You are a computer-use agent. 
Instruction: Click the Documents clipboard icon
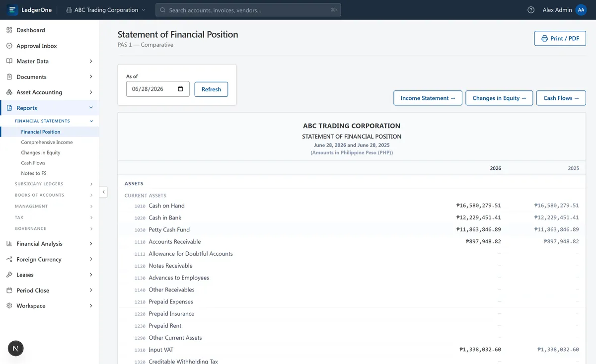pyautogui.click(x=9, y=77)
